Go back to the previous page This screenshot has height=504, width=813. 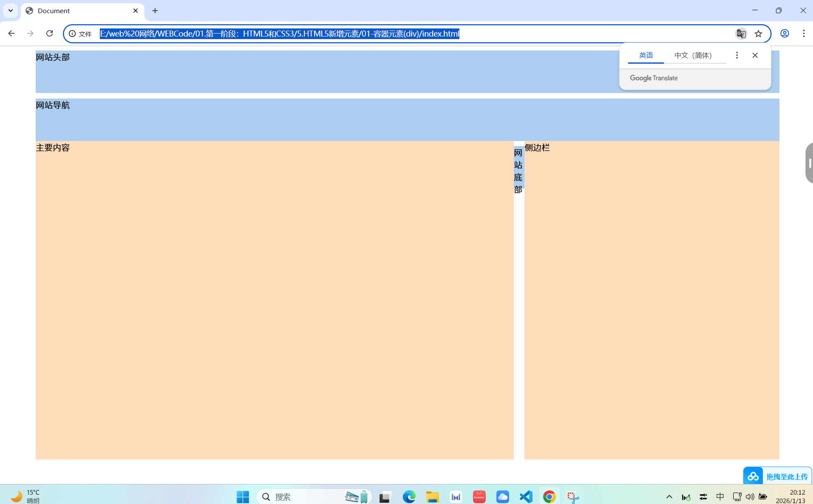pos(11,34)
